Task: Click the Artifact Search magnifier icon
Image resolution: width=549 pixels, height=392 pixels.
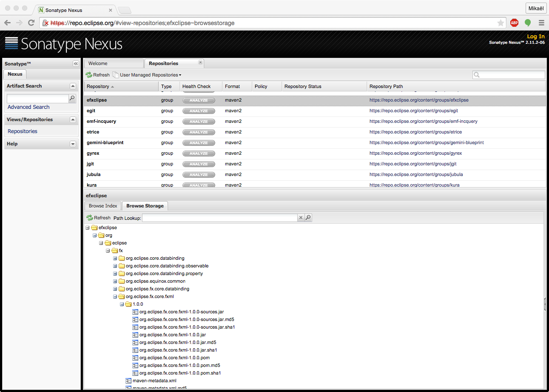Action: [x=72, y=98]
